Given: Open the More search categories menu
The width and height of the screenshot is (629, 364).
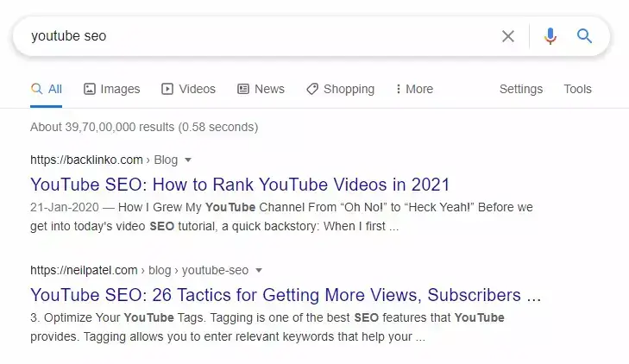Looking at the screenshot, I should click(x=414, y=89).
